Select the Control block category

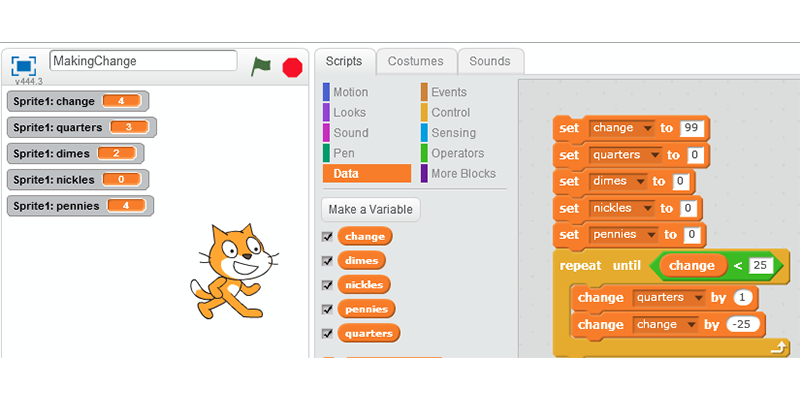click(445, 113)
